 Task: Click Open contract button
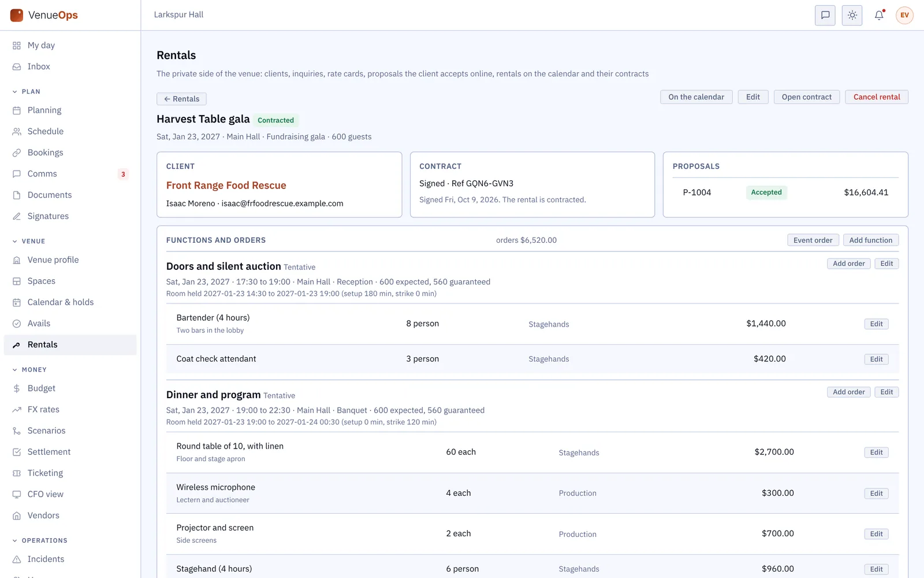coord(807,97)
